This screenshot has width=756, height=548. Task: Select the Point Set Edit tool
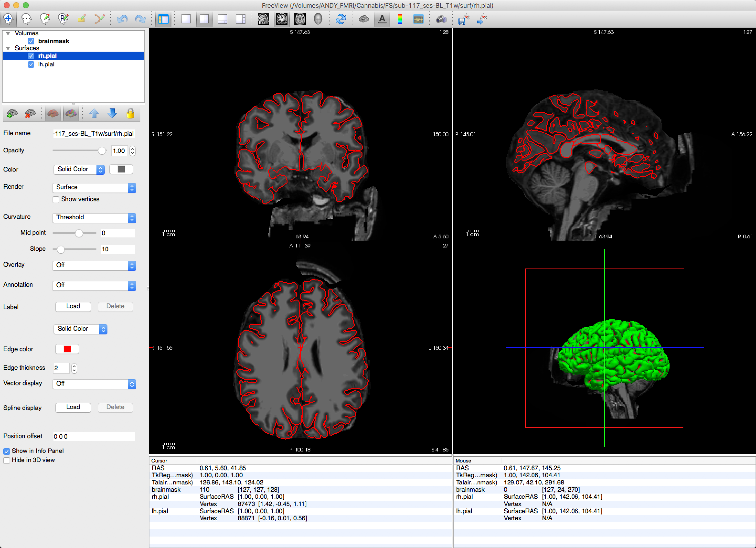point(99,19)
